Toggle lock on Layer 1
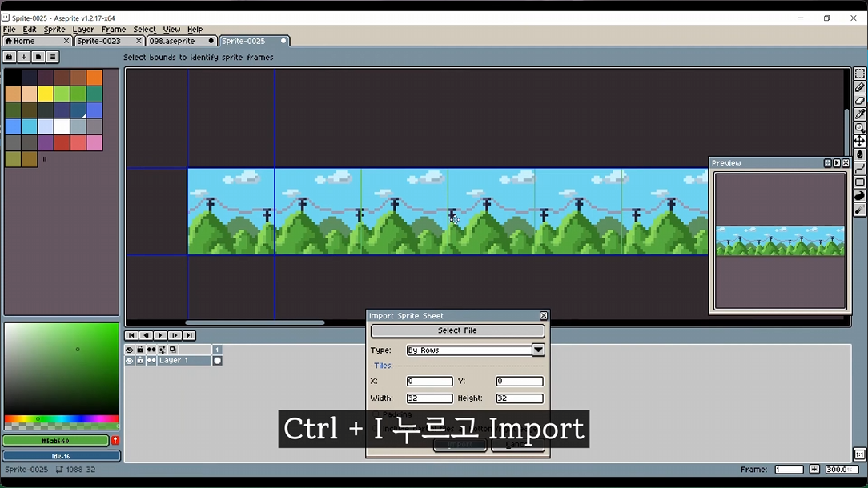The image size is (868, 488). coord(140,360)
